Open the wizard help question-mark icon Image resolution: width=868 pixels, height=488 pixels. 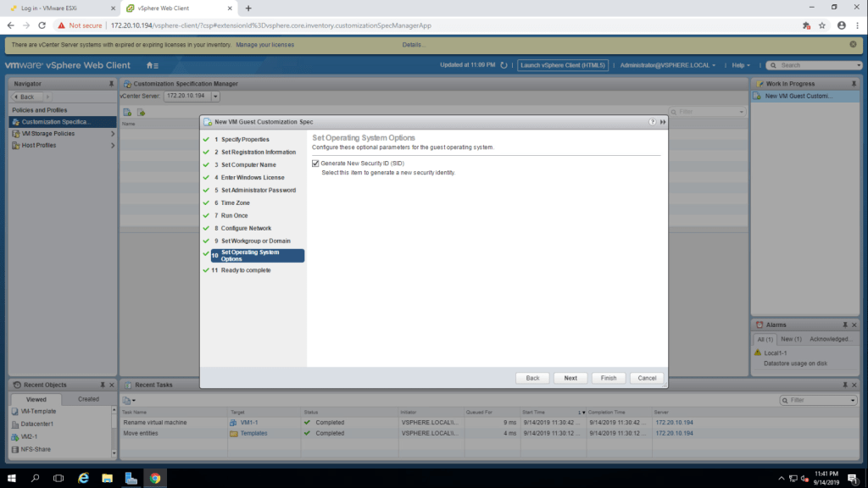(x=653, y=122)
